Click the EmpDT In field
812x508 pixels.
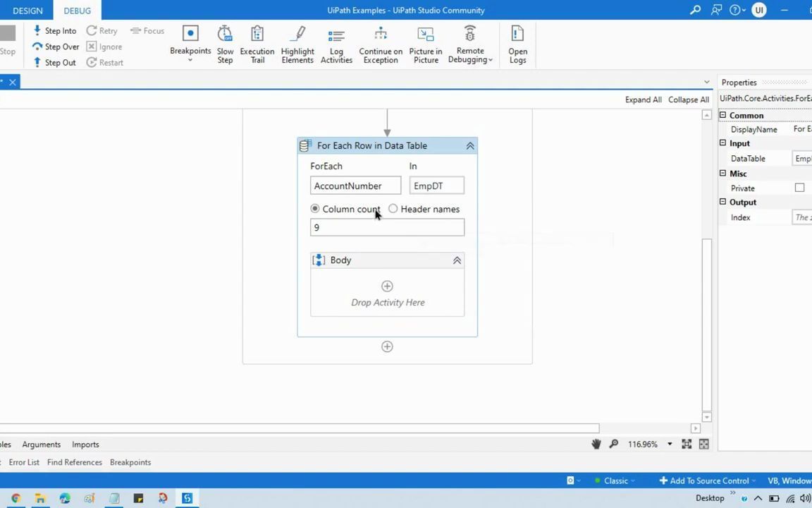point(436,186)
